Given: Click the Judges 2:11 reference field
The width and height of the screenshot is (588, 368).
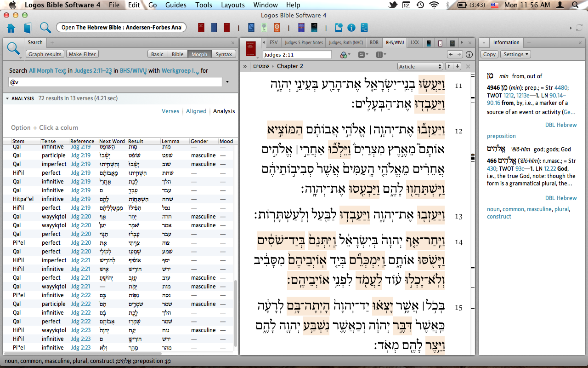Looking at the screenshot, I should coord(297,55).
